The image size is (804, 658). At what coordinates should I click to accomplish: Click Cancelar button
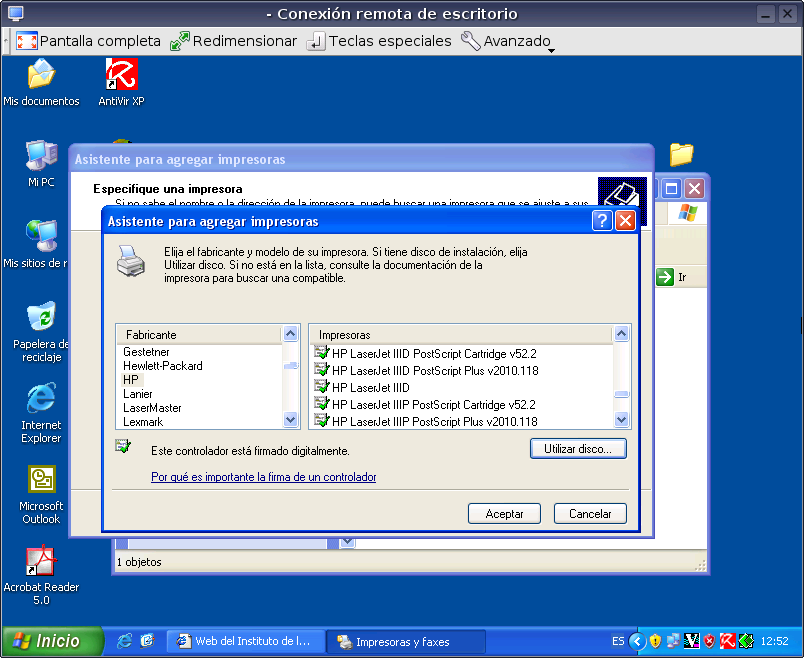(x=590, y=513)
